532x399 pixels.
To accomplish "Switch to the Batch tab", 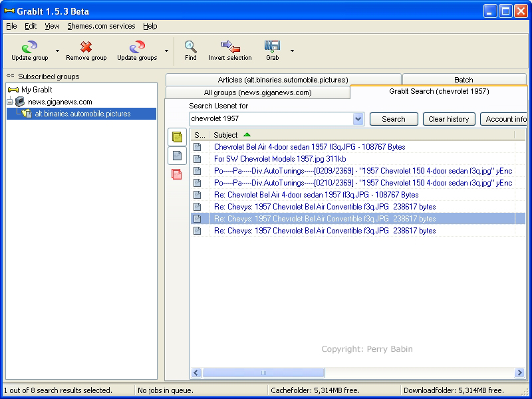I will pyautogui.click(x=464, y=80).
